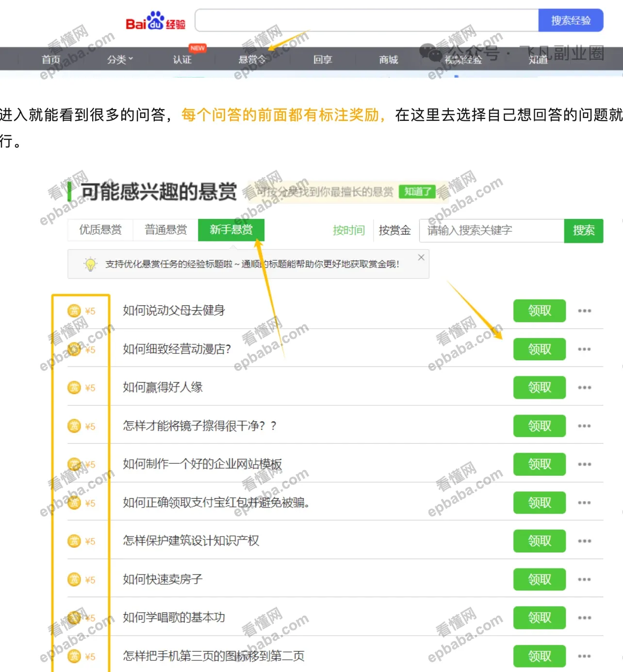This screenshot has width=623, height=672.
Task: Click the coin reward icon before 如何学唱歌的基本功
Action: tap(74, 618)
